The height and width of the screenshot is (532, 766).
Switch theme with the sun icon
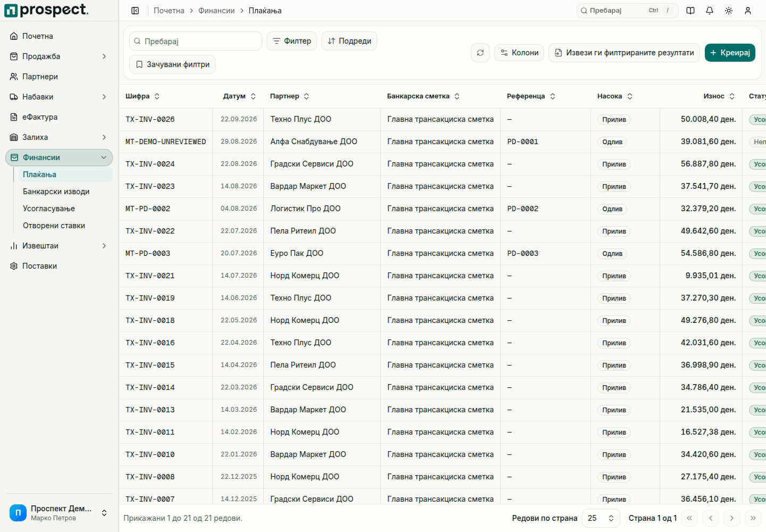729,11
